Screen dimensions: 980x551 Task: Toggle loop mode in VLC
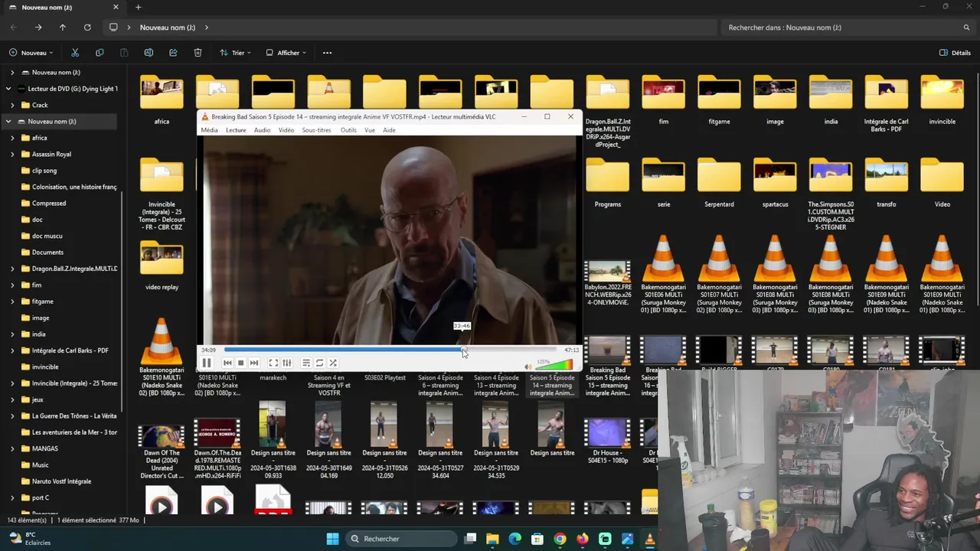pyautogui.click(x=319, y=363)
